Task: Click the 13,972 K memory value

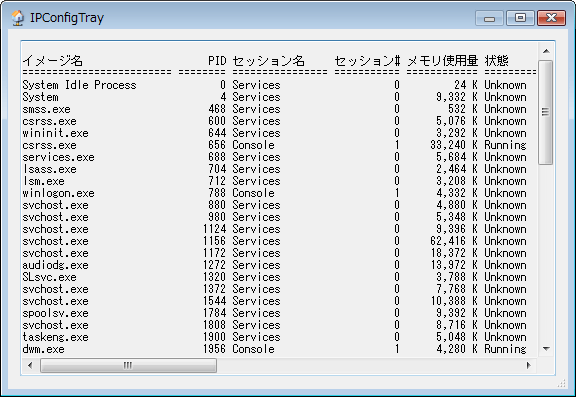Action: 454,265
